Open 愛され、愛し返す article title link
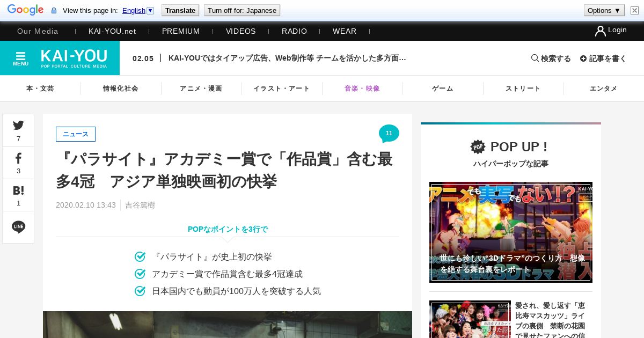Viewport: 644px width, 338px height. click(x=550, y=320)
